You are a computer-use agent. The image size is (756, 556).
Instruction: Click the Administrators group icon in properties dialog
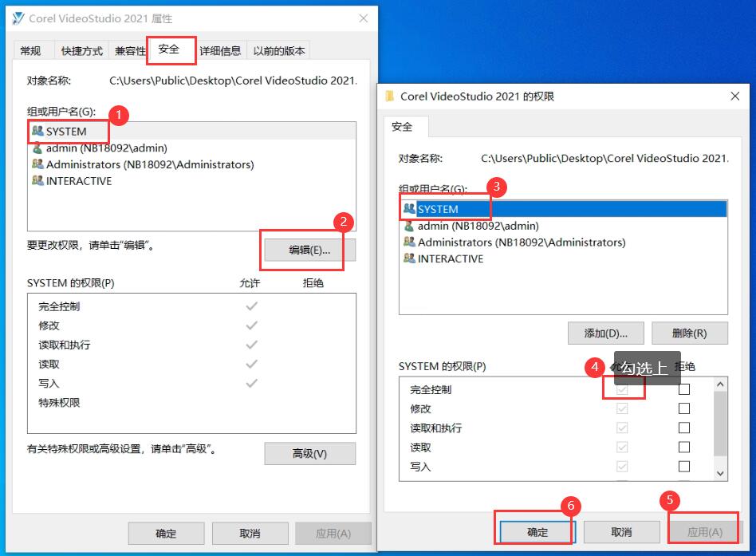pyautogui.click(x=37, y=164)
